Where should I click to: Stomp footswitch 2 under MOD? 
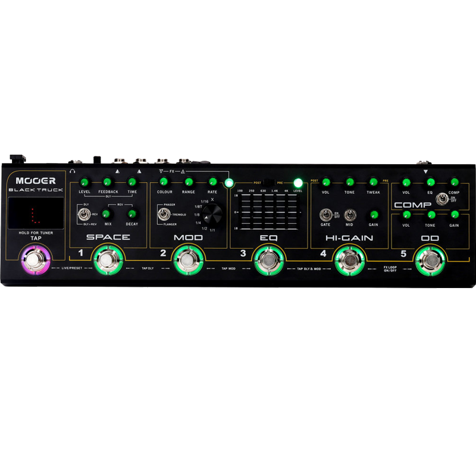point(188,260)
